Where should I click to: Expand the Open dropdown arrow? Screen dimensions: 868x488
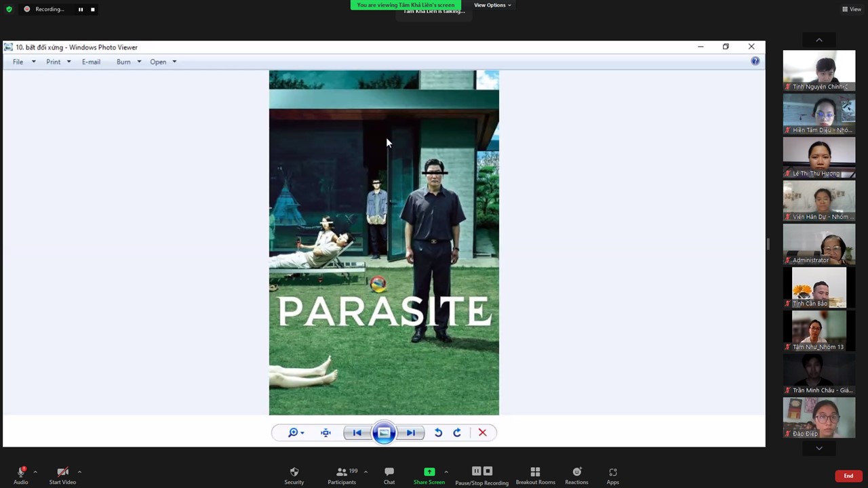tap(174, 62)
